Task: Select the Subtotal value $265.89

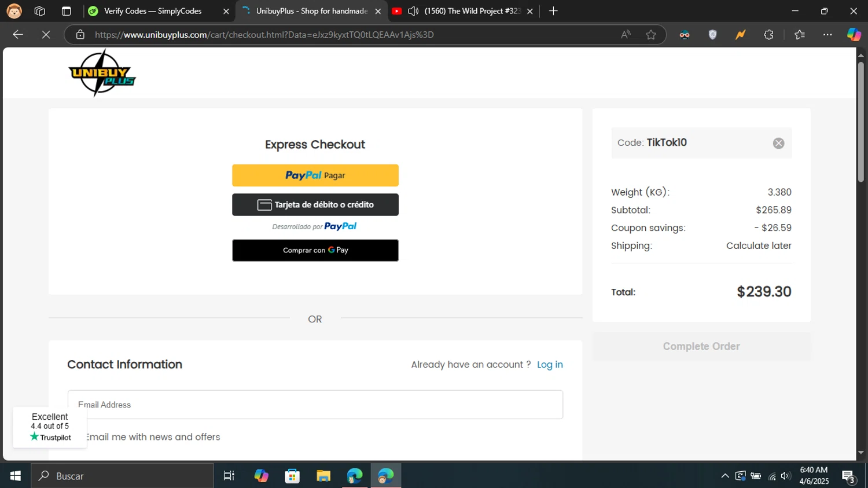Action: click(774, 210)
